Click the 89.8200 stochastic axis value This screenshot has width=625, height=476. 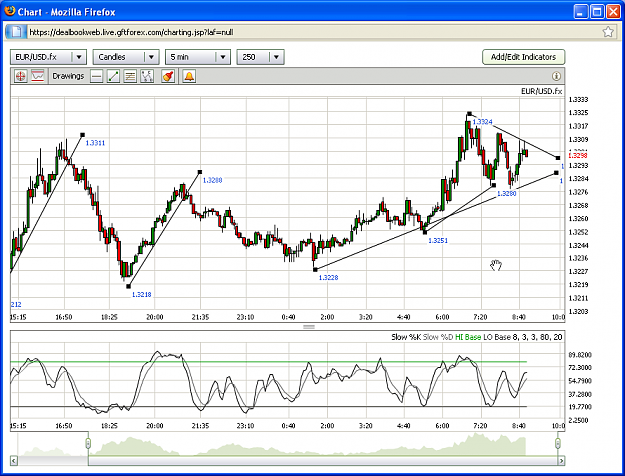click(580, 355)
